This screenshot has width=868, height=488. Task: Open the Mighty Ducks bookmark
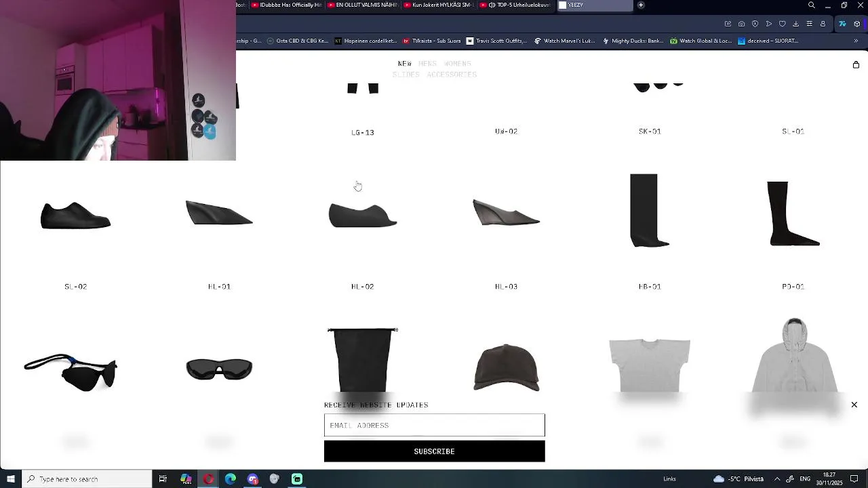[633, 41]
